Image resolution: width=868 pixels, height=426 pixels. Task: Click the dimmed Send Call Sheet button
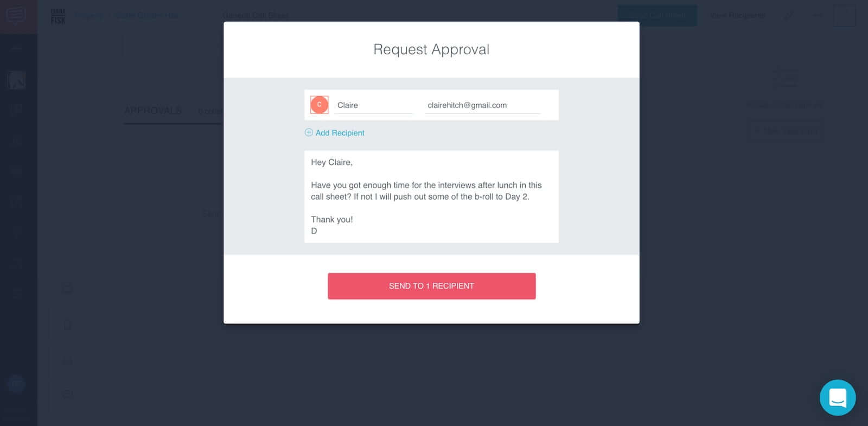[x=658, y=15]
